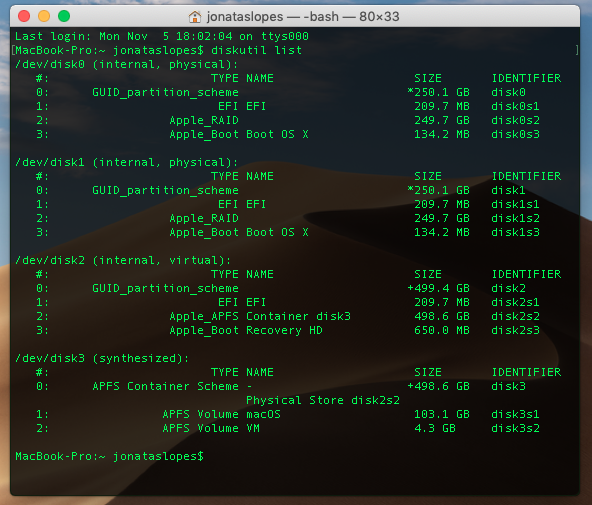Click the home folder icon in title bar

[x=195, y=17]
